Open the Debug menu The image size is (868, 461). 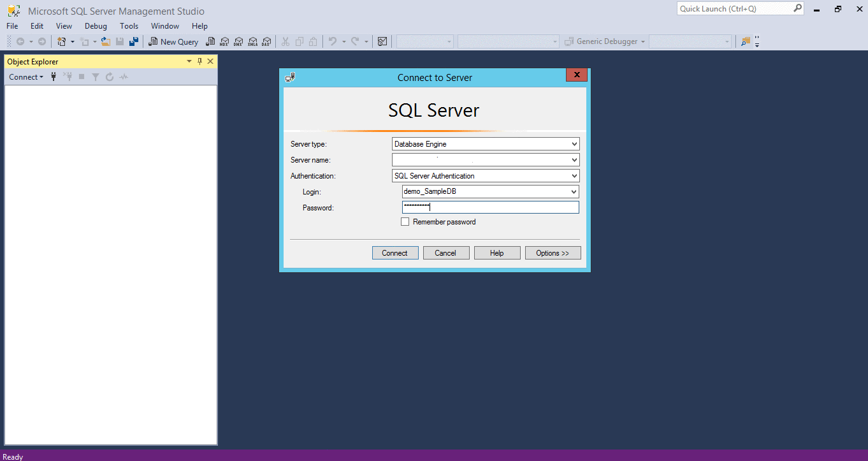point(96,26)
